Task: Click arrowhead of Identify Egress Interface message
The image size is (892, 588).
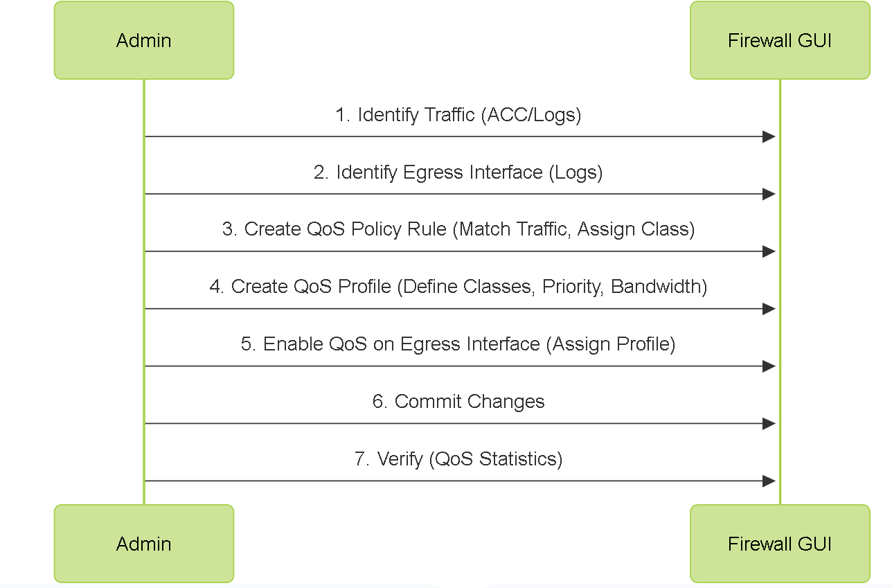Action: pyautogui.click(x=769, y=195)
